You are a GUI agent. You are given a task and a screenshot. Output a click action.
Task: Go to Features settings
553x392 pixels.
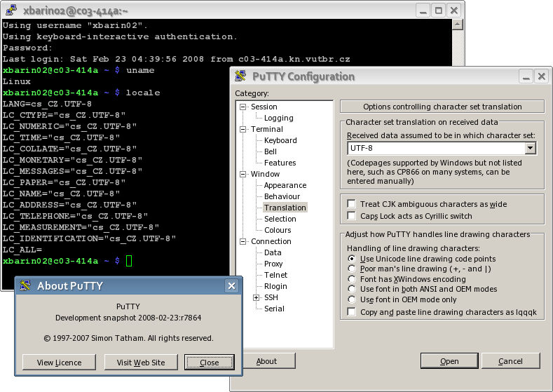pos(280,163)
